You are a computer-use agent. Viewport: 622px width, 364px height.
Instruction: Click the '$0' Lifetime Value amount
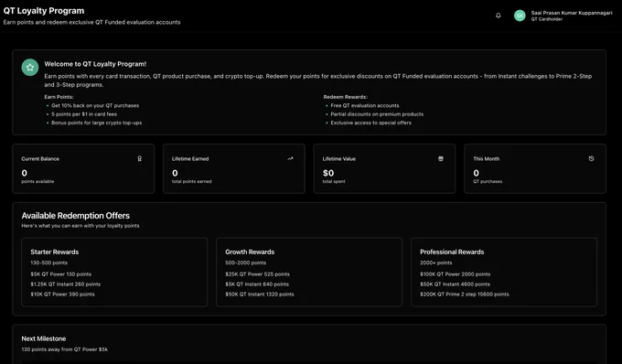[328, 173]
